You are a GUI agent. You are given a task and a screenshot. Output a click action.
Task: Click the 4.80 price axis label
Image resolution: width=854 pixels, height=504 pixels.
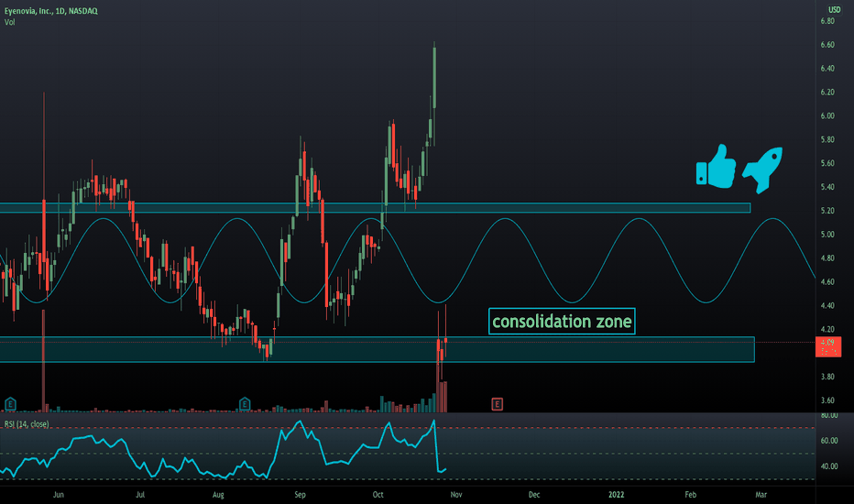click(827, 258)
